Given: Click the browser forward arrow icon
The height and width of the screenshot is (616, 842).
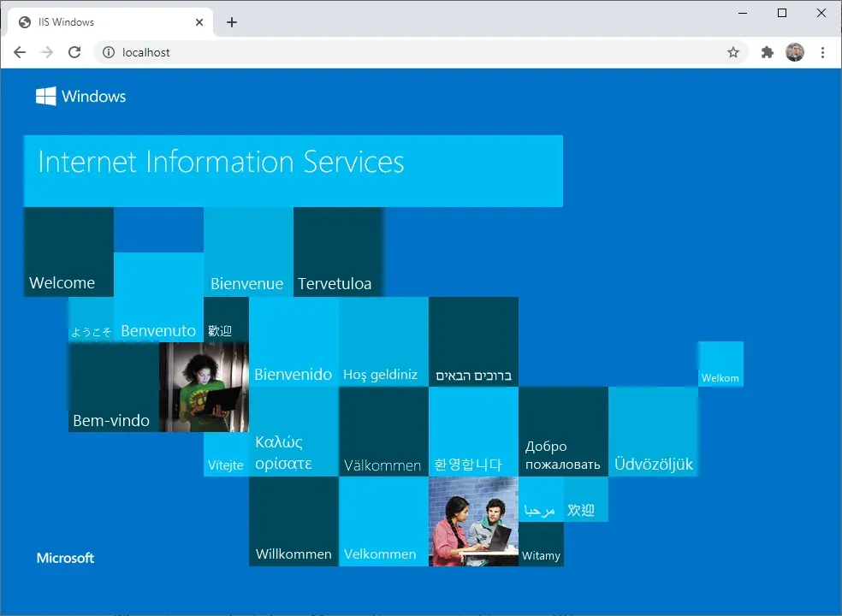Looking at the screenshot, I should (46, 52).
